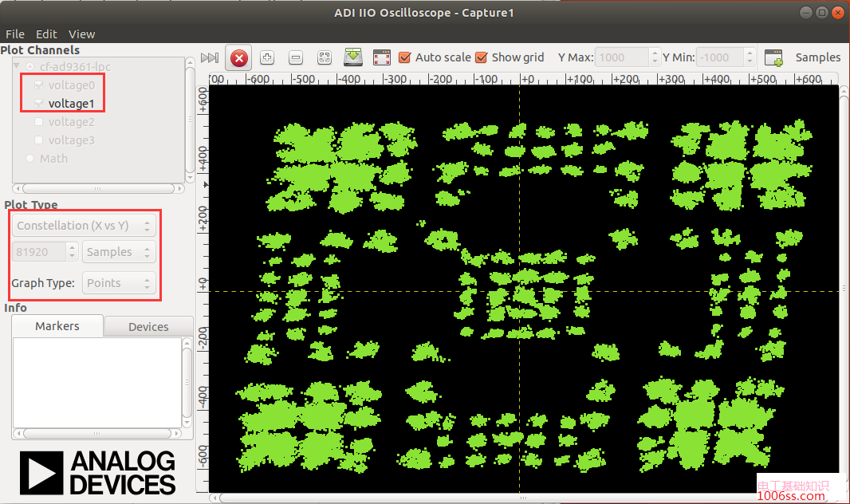Screen dimensions: 850x504
Task: Click the Y Max value stepper arrows
Action: pos(655,57)
